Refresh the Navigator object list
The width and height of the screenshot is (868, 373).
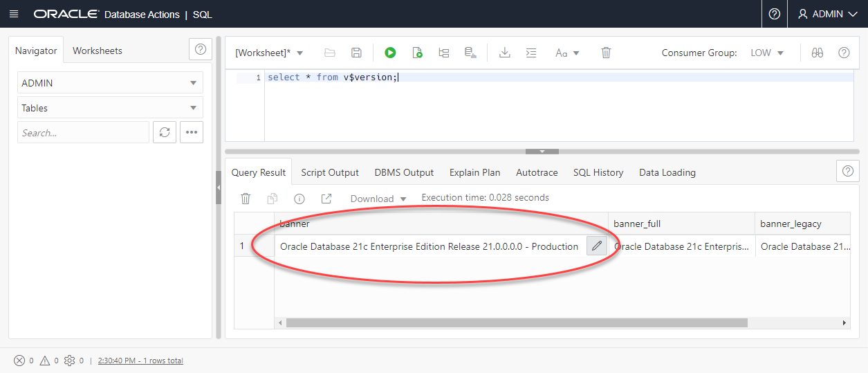click(x=165, y=132)
